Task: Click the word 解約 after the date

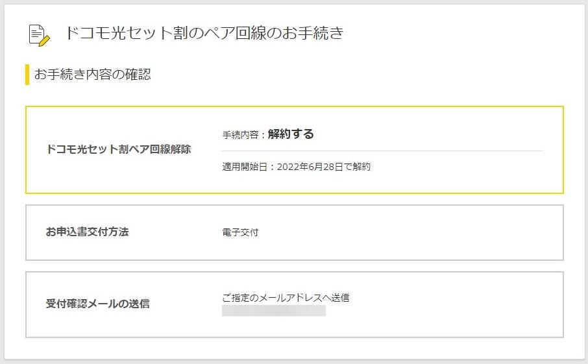Action: click(x=361, y=167)
